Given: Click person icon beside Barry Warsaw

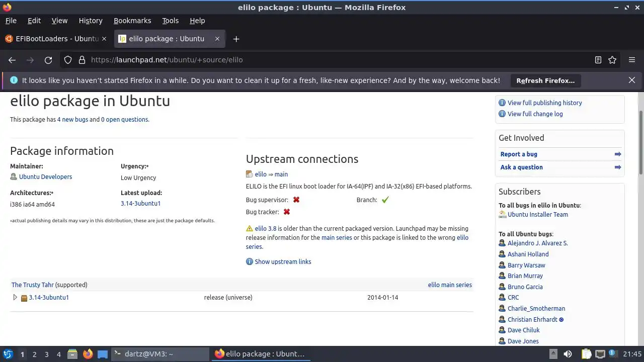Looking at the screenshot, I should point(502,265).
